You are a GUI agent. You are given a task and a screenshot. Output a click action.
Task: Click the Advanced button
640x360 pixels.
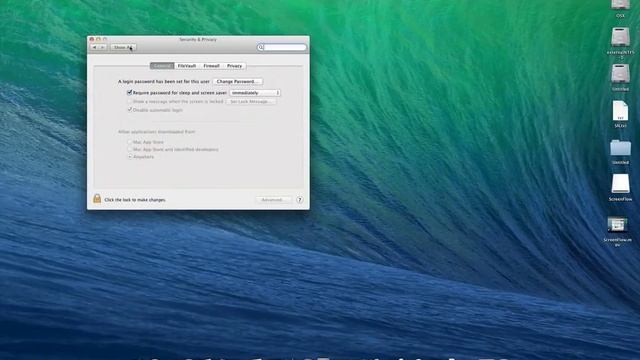tap(273, 200)
